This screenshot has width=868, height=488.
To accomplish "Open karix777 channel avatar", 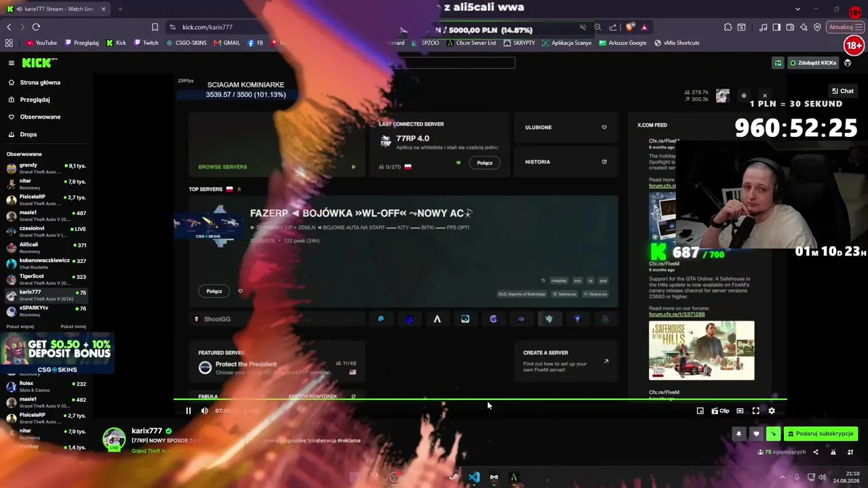I will [114, 439].
